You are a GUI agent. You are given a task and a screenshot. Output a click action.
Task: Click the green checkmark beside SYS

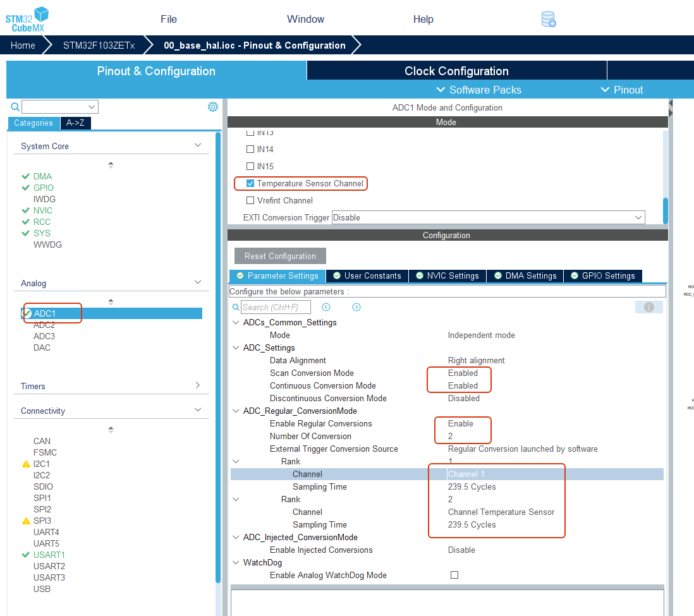click(26, 233)
